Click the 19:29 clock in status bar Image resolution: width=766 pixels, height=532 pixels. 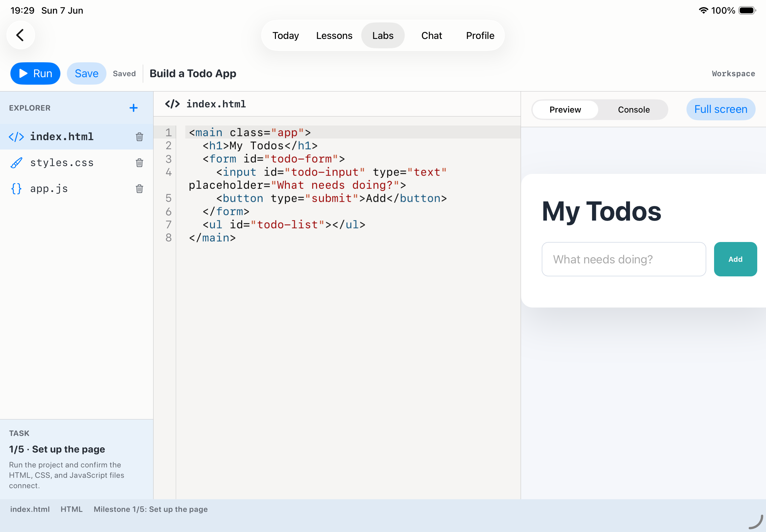(x=22, y=10)
